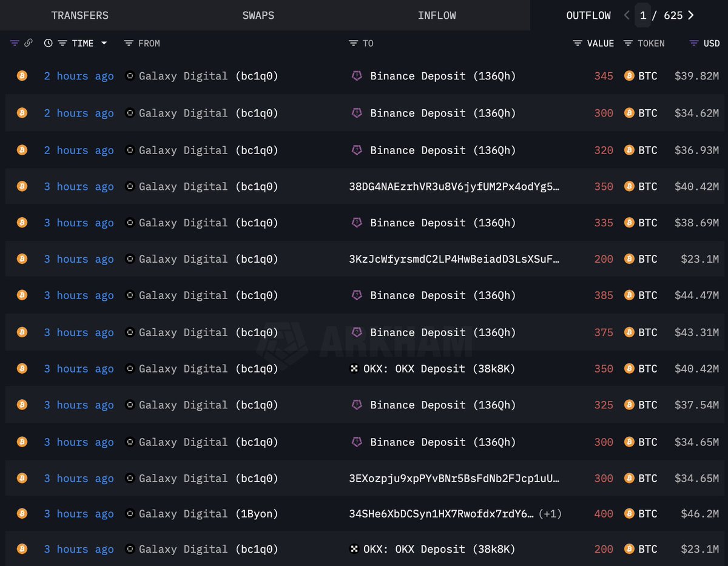Viewport: 728px width, 566px height.
Task: Click BTC token icon in the $44.47M row
Action: 629,295
